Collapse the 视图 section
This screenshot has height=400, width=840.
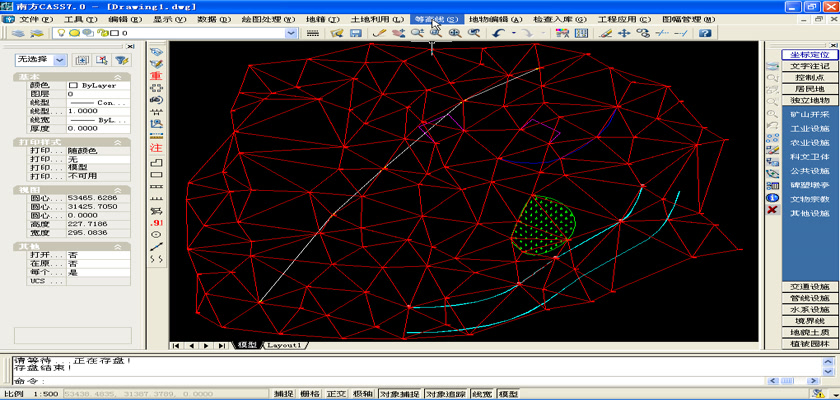coord(118,190)
